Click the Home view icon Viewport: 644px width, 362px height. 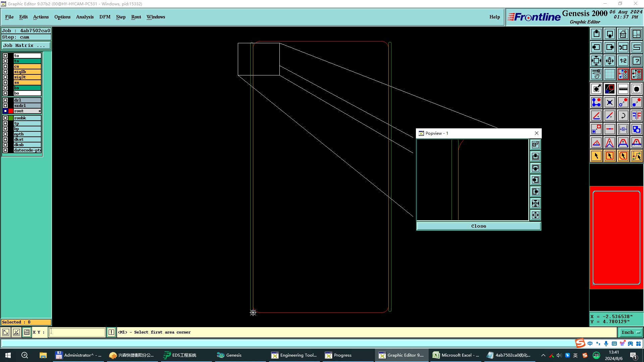(623, 34)
